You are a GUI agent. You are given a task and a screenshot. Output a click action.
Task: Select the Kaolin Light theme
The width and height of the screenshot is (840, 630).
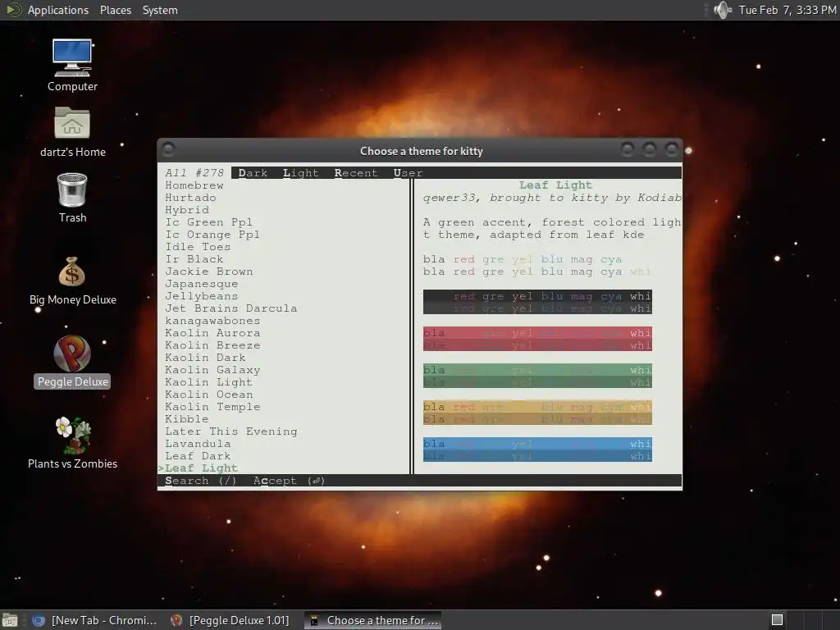point(208,382)
